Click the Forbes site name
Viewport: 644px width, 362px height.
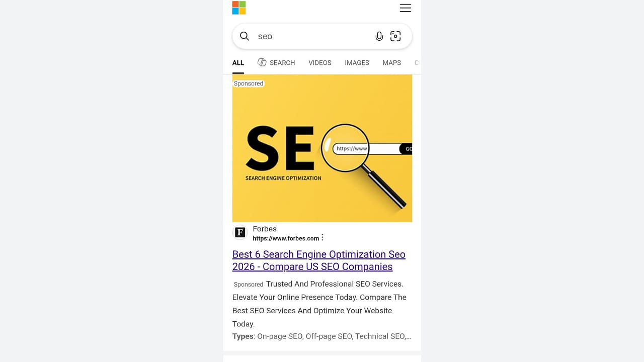click(x=265, y=229)
